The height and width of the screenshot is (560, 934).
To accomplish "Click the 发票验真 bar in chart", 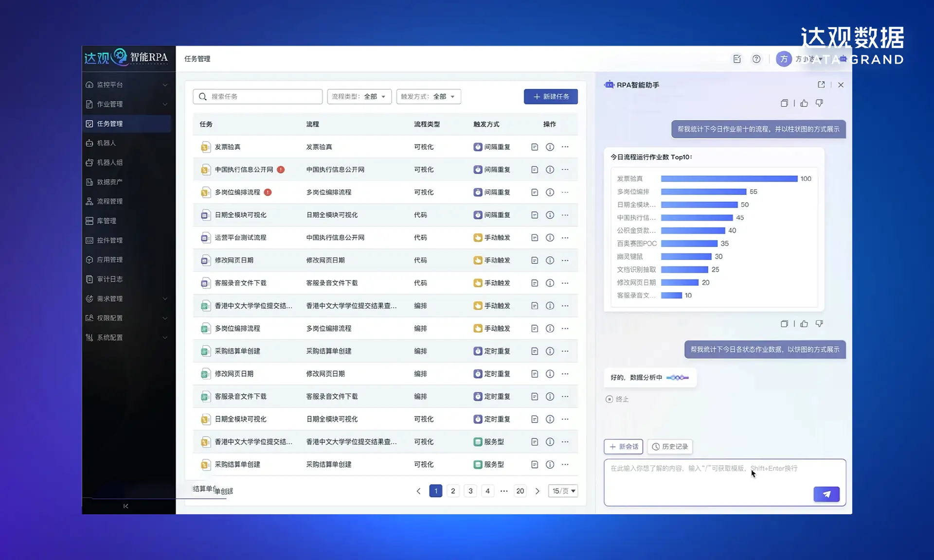I will click(x=729, y=179).
